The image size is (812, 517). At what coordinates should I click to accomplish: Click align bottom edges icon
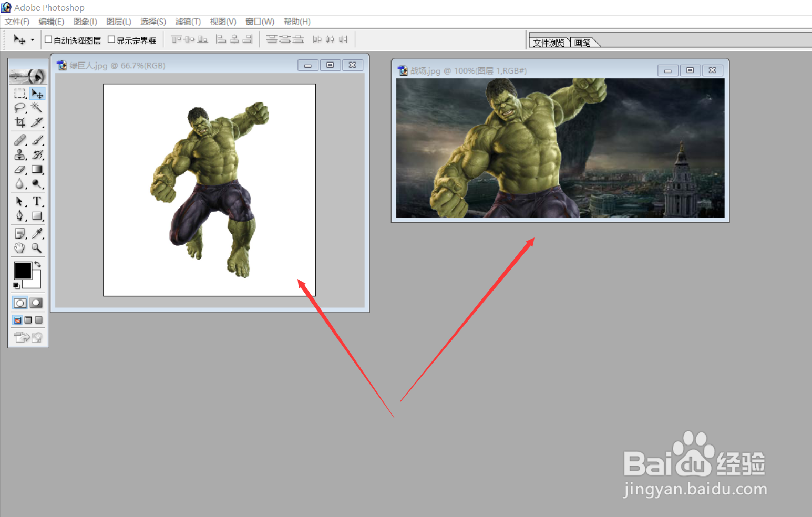(x=202, y=39)
